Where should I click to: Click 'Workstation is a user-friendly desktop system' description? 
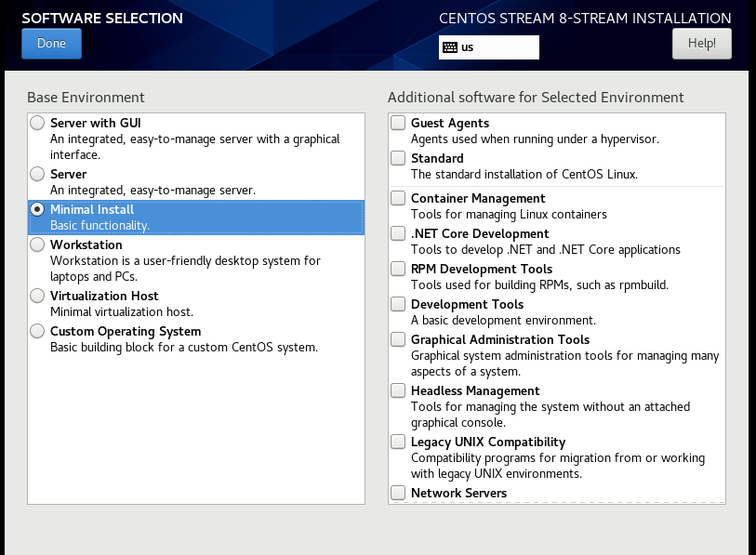185,269
